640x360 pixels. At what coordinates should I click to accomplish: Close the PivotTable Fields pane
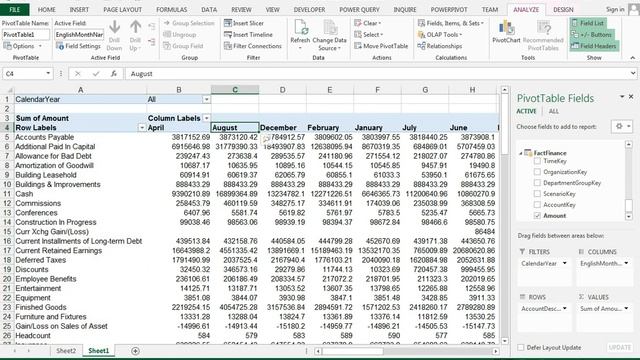pyautogui.click(x=631, y=97)
